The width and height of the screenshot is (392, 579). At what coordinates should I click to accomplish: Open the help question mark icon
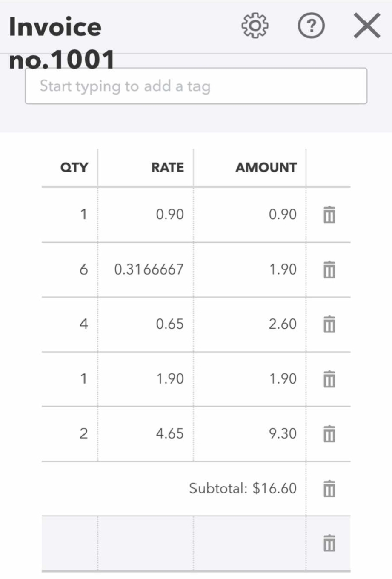click(311, 26)
